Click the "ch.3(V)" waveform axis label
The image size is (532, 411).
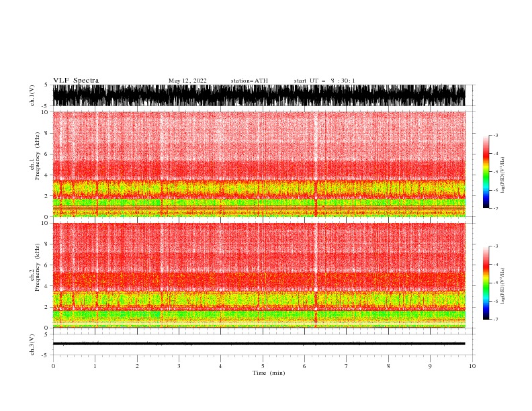(x=32, y=345)
